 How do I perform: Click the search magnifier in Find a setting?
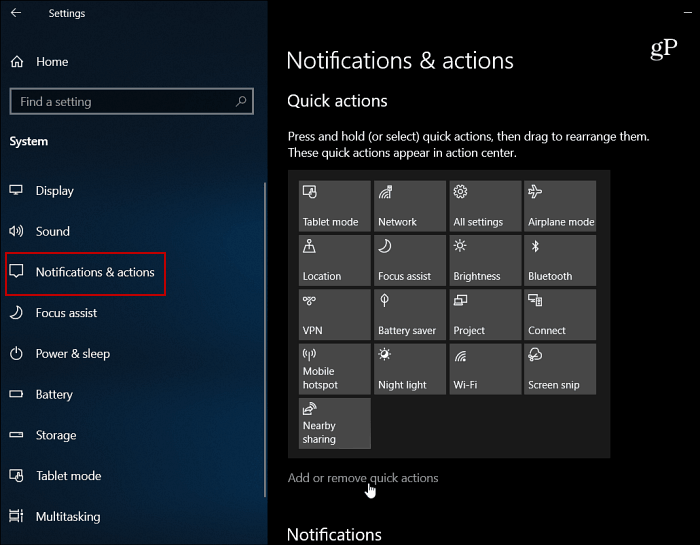241,101
